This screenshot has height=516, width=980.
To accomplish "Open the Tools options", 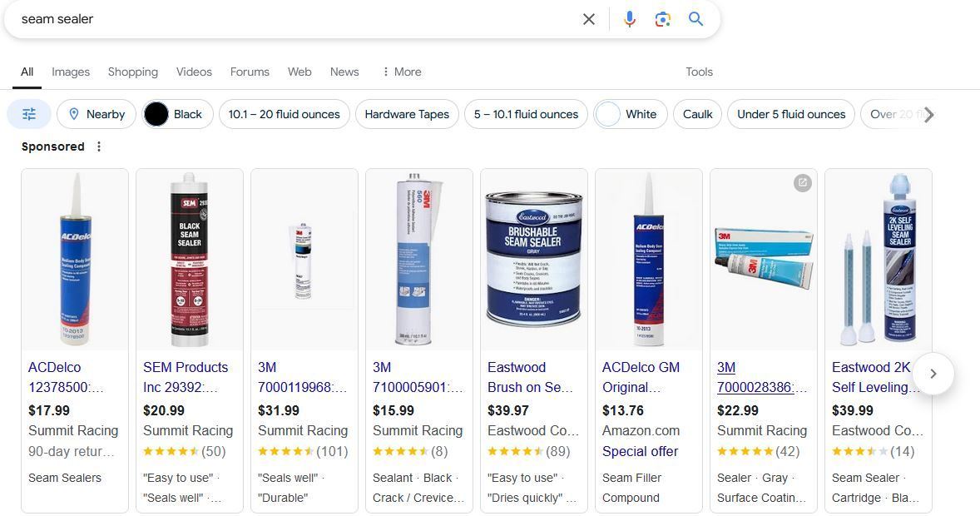I will 699,72.
